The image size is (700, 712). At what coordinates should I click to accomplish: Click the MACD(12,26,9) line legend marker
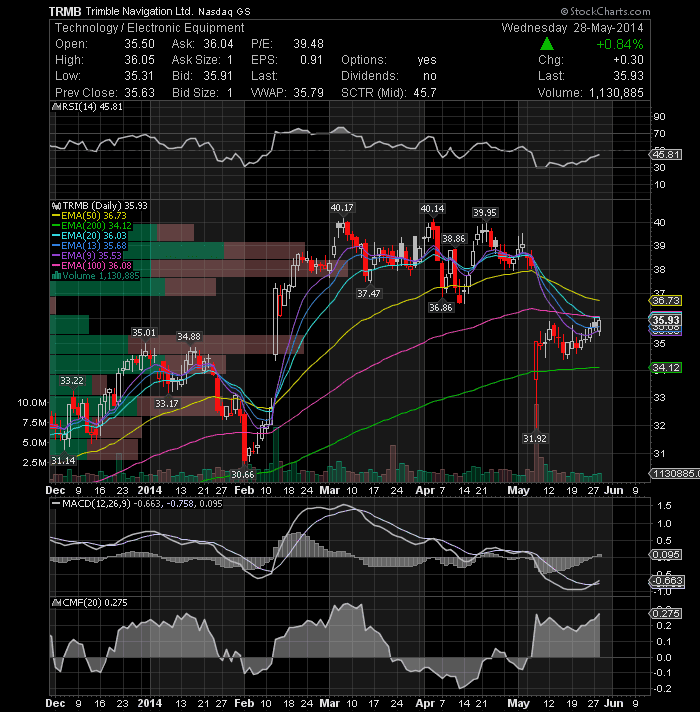point(56,504)
